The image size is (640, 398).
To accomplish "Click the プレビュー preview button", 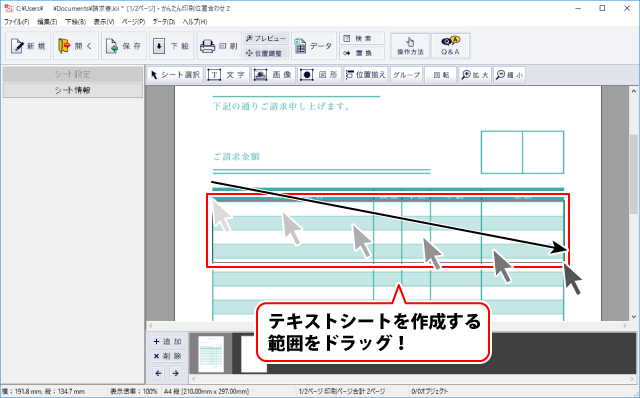I will (266, 38).
